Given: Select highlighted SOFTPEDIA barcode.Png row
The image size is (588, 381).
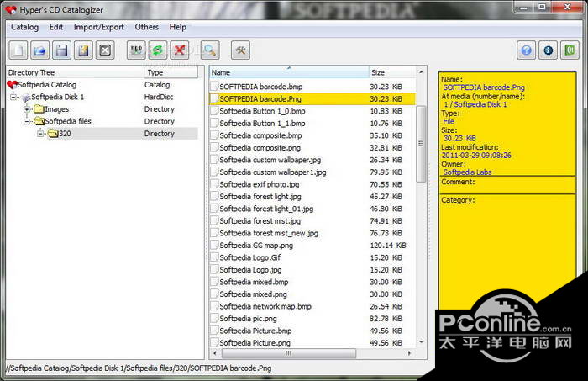Looking at the screenshot, I should (x=312, y=98).
